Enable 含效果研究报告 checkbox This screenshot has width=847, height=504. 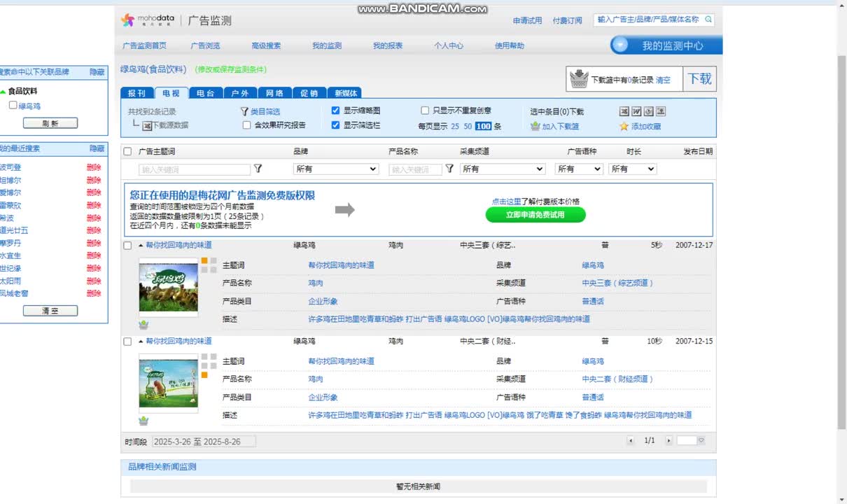tap(246, 125)
